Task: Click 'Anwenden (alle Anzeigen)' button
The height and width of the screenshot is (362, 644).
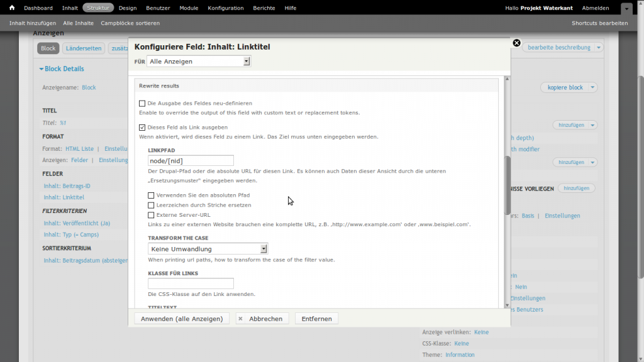Action: click(x=182, y=319)
